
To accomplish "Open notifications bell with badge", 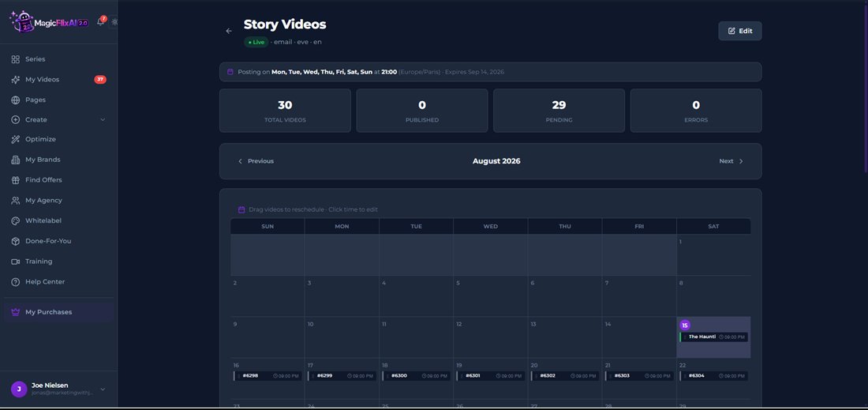I will [101, 21].
